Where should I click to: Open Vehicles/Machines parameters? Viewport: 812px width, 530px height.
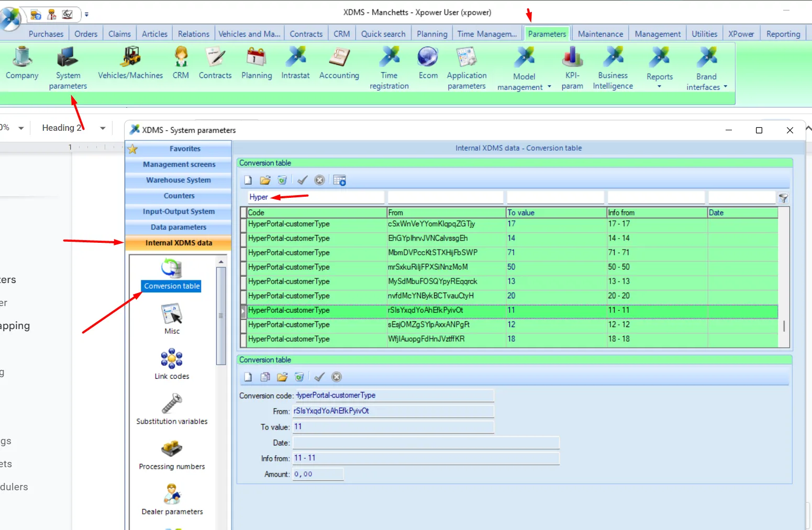coord(130,63)
